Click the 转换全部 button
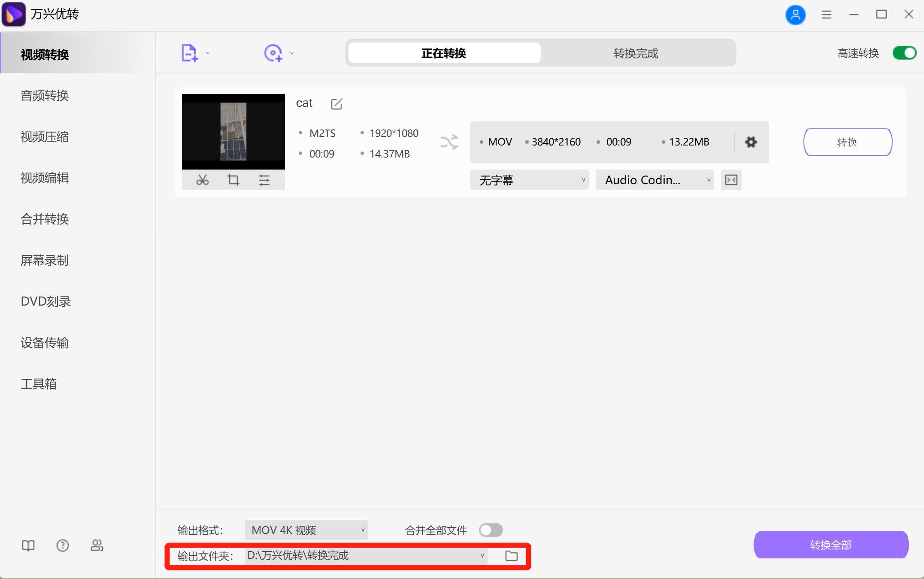The image size is (924, 579). point(830,545)
